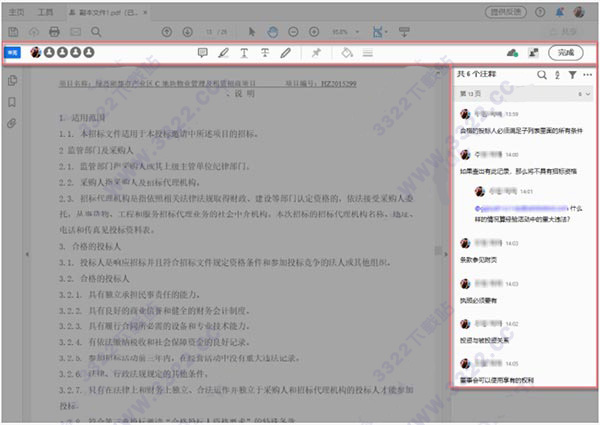Image resolution: width=600 pixels, height=425 pixels.
Task: Click the invite reviewers icon next to 完成
Action: tap(533, 53)
